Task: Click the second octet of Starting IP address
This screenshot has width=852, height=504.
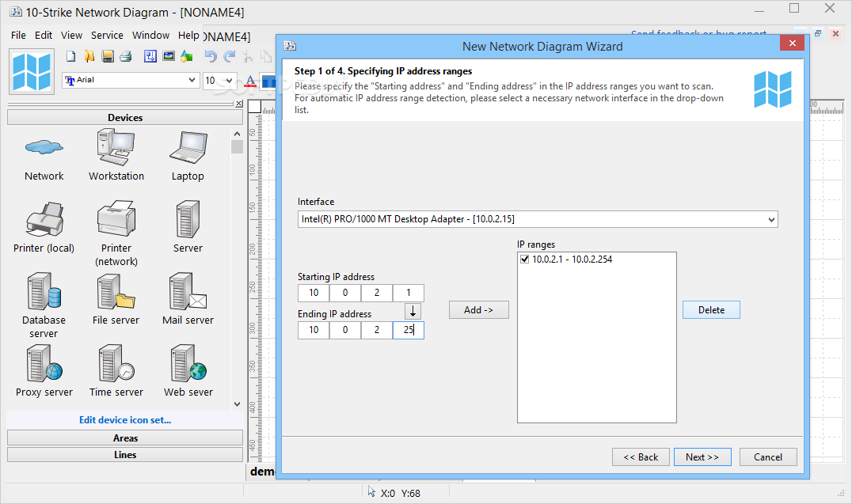Action: click(x=345, y=293)
